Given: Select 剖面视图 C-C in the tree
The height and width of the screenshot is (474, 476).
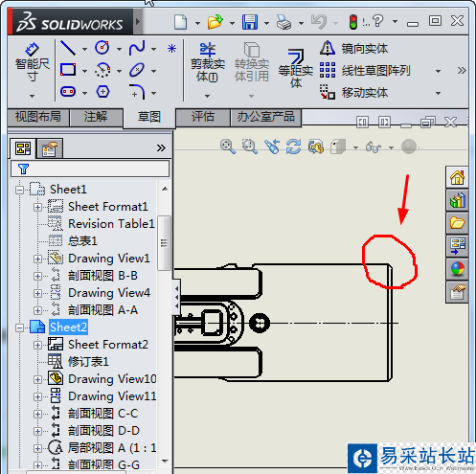Looking at the screenshot, I should [102, 414].
